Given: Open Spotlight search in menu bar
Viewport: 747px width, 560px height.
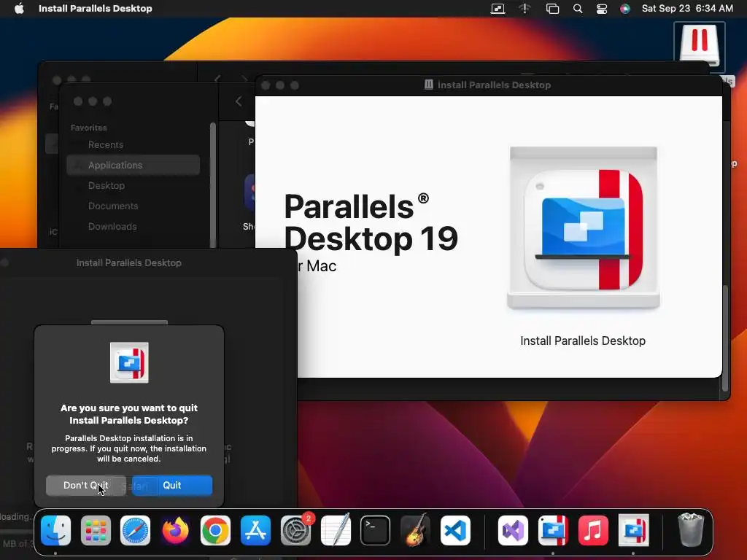Looking at the screenshot, I should 578,9.
